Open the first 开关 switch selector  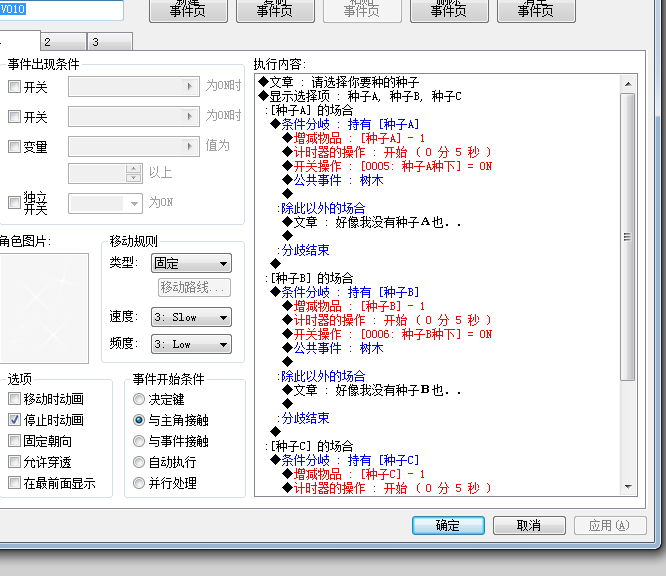tap(134, 87)
